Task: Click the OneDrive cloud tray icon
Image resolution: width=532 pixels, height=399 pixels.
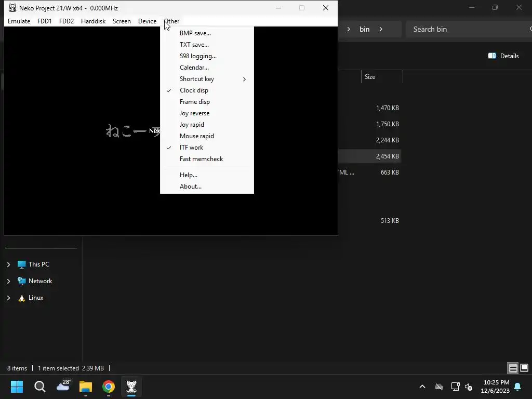Action: click(439, 387)
